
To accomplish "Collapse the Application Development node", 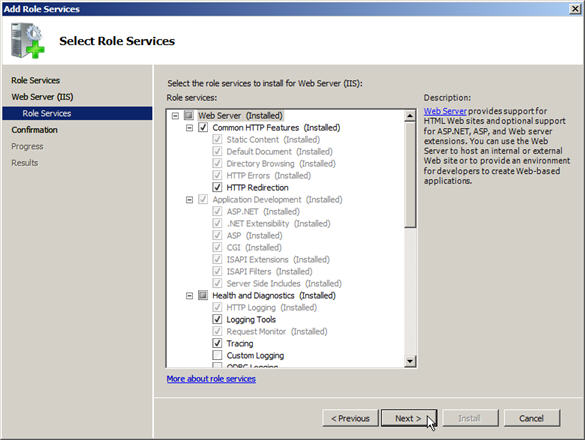I will [190, 200].
